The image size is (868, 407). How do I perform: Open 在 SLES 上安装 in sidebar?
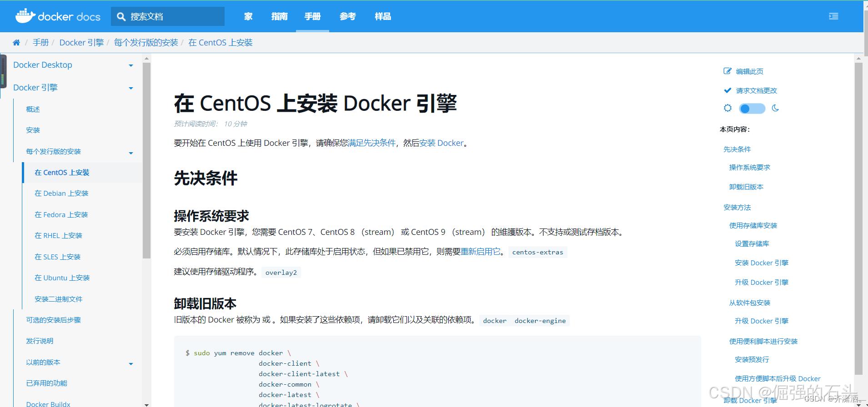[58, 257]
